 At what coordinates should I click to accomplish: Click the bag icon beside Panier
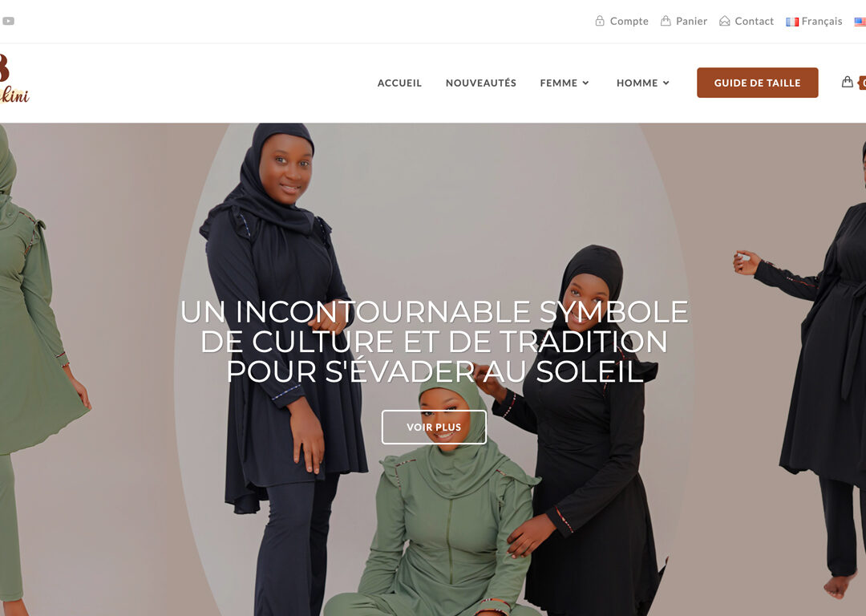click(x=666, y=21)
